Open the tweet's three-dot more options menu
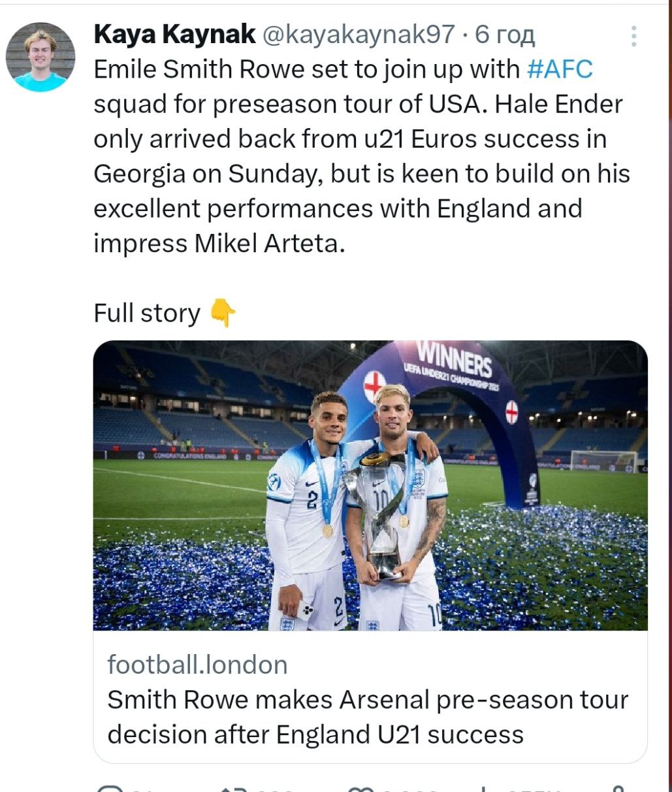672x792 pixels. (633, 36)
